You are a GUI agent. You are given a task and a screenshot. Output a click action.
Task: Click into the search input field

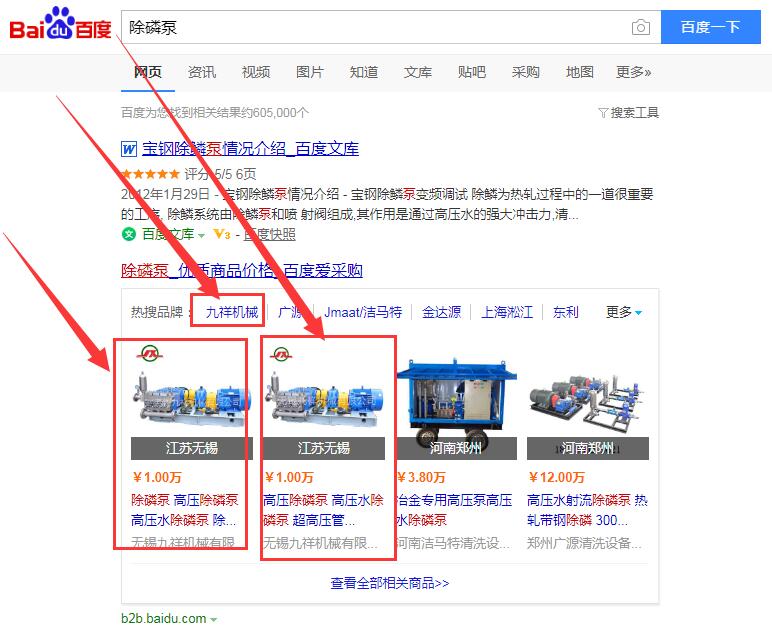point(376,27)
